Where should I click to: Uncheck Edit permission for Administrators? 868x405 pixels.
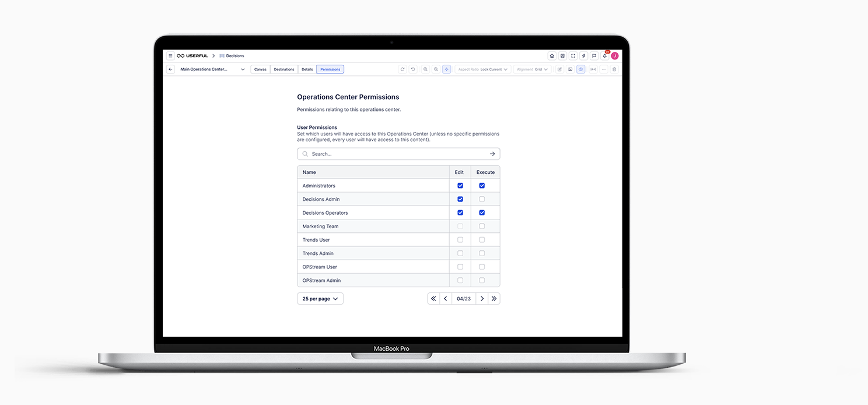(x=460, y=186)
